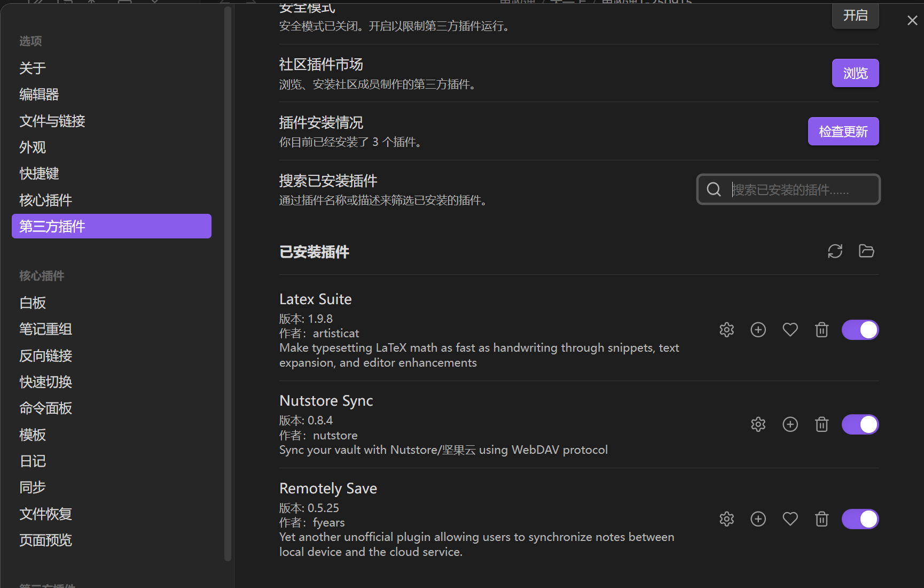Click the 浏览 community plugins button
Image resolution: width=924 pixels, height=588 pixels.
[x=855, y=73]
